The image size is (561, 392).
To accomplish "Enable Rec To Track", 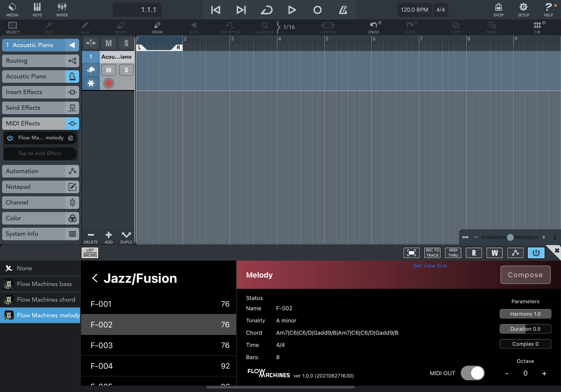I will click(432, 252).
